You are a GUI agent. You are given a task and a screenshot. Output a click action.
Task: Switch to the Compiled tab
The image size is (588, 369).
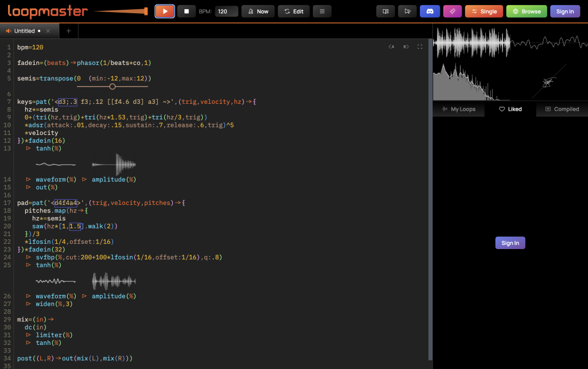562,109
